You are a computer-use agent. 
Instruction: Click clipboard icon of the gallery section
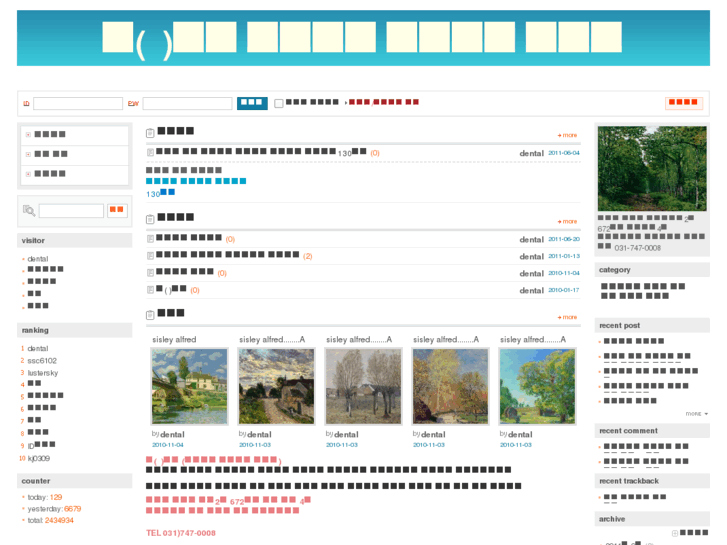(x=150, y=314)
